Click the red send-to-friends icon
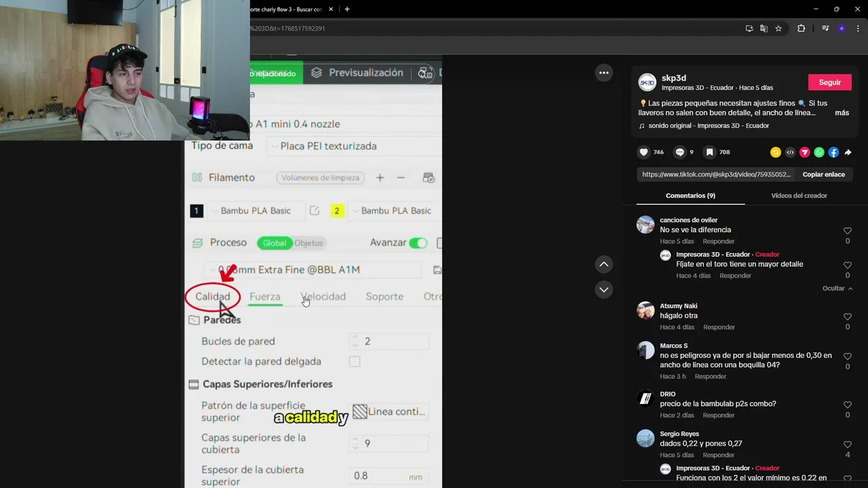 [805, 152]
